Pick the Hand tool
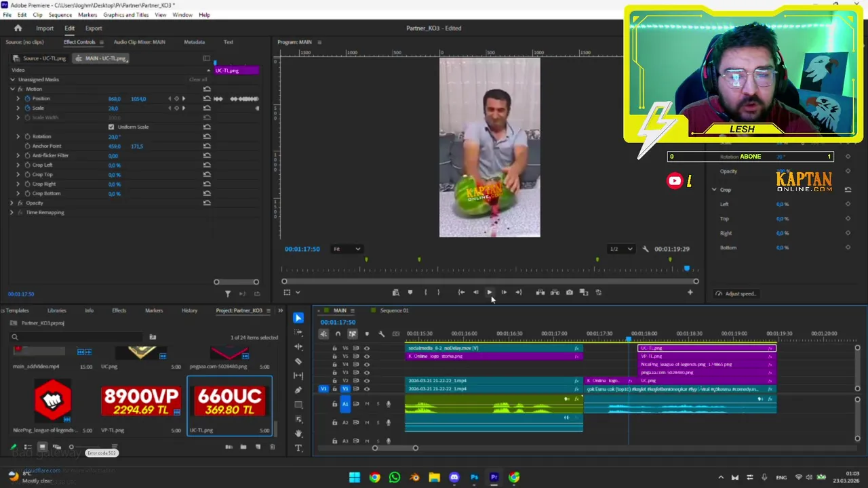This screenshot has width=868, height=488. click(298, 433)
